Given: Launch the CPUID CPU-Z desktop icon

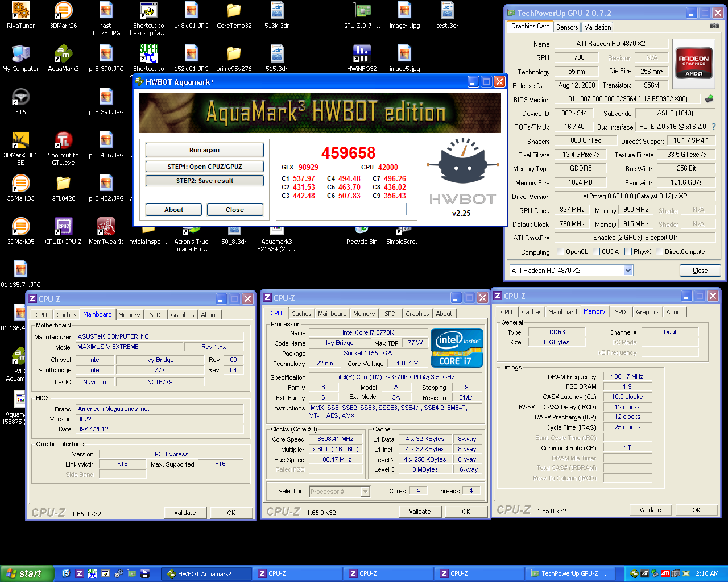Looking at the screenshot, I should point(63,231).
